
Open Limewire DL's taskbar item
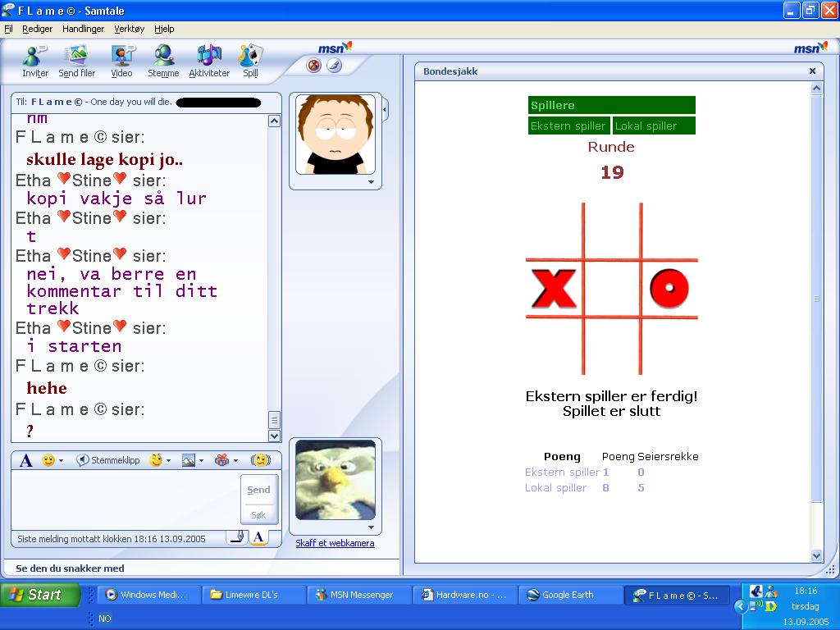point(253,595)
